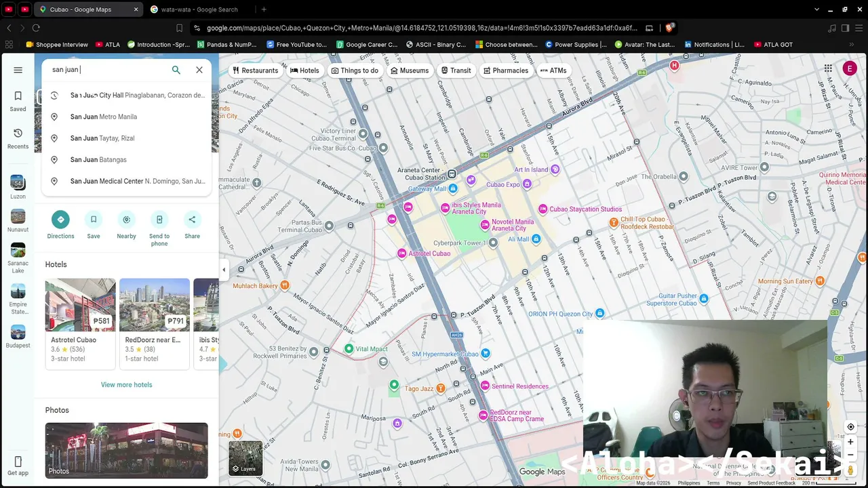Choose the San Juan Medical Center suggestion
The width and height of the screenshot is (868, 488).
[127, 182]
